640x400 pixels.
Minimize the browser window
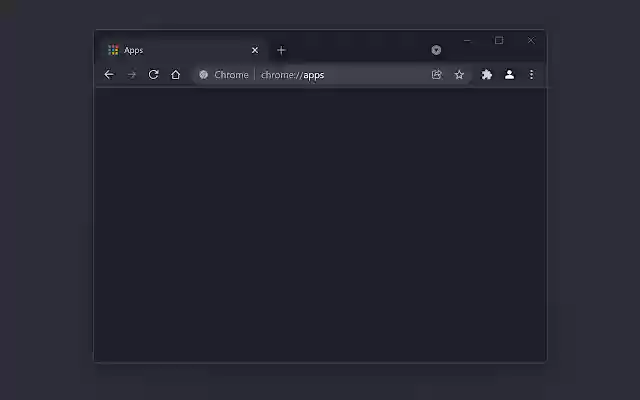tap(467, 40)
